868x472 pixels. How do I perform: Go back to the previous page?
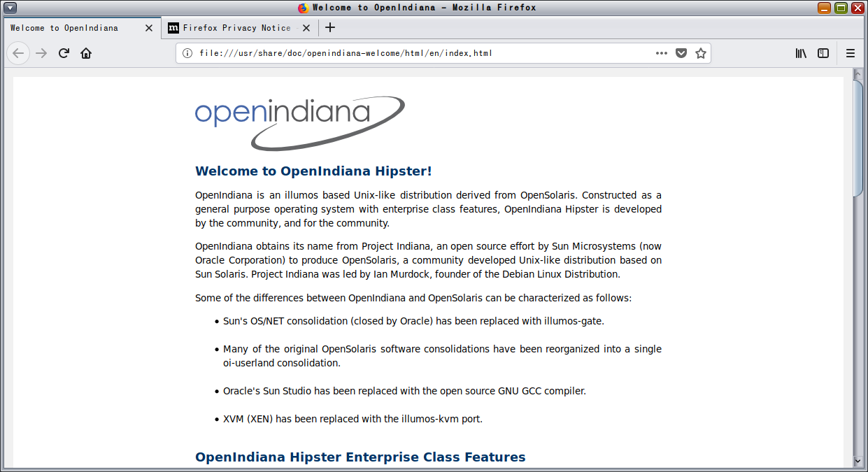[19, 53]
